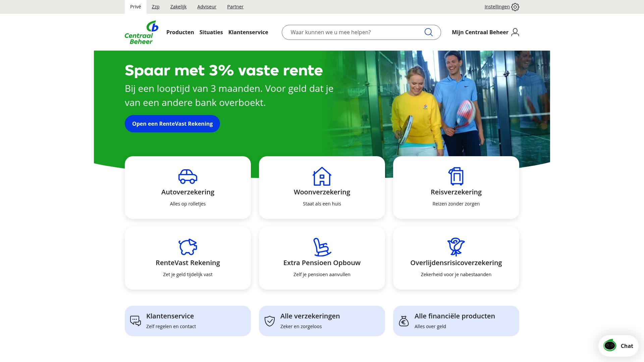Click the RenteVast Rekening piggy bank icon
The image size is (644, 362).
tap(187, 247)
